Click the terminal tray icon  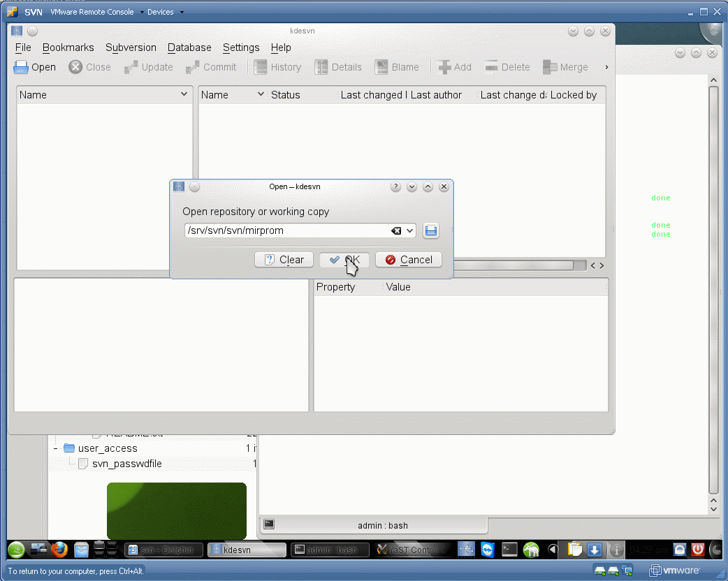click(x=509, y=550)
